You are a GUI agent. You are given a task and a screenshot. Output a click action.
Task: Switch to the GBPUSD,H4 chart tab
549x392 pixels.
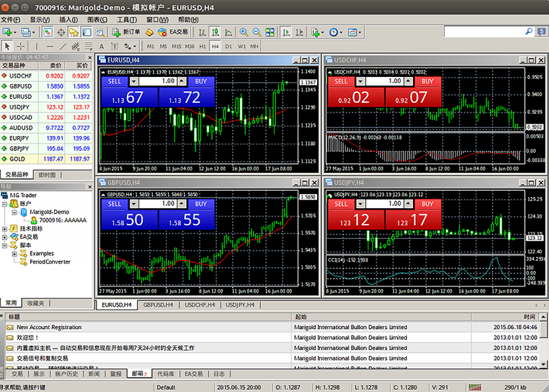pos(159,304)
